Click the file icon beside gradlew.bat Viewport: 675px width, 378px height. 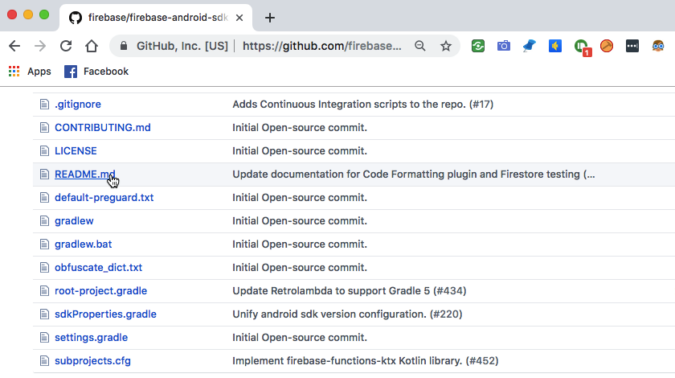(44, 244)
